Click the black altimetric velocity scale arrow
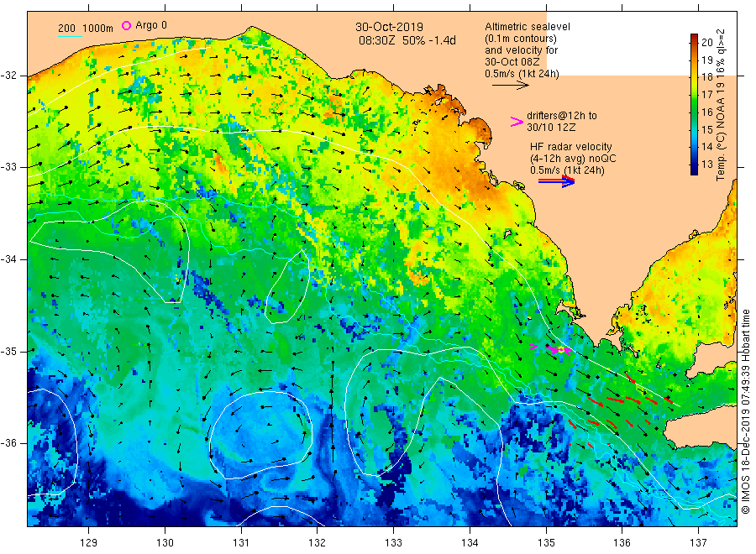The height and width of the screenshot is (554, 756). point(511,86)
